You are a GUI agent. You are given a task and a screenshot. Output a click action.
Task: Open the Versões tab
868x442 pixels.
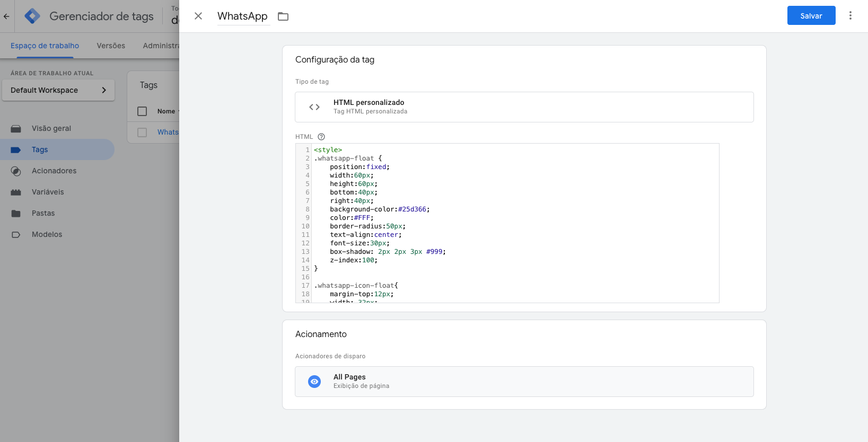click(111, 46)
